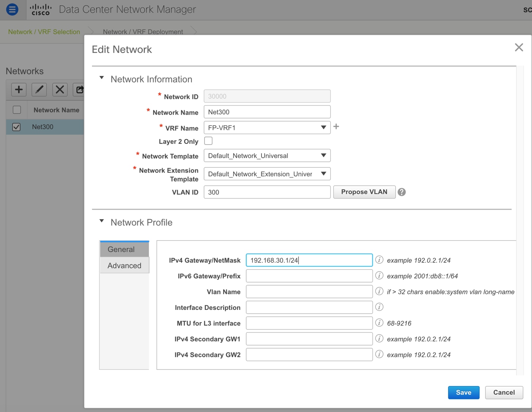Click the Vlan Name input
This screenshot has height=412, width=532.
309,292
